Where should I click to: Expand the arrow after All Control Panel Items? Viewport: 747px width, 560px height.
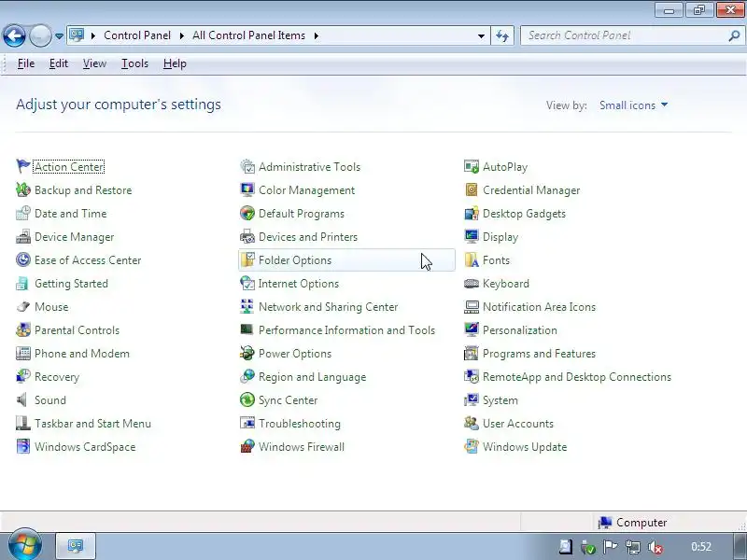pos(316,35)
